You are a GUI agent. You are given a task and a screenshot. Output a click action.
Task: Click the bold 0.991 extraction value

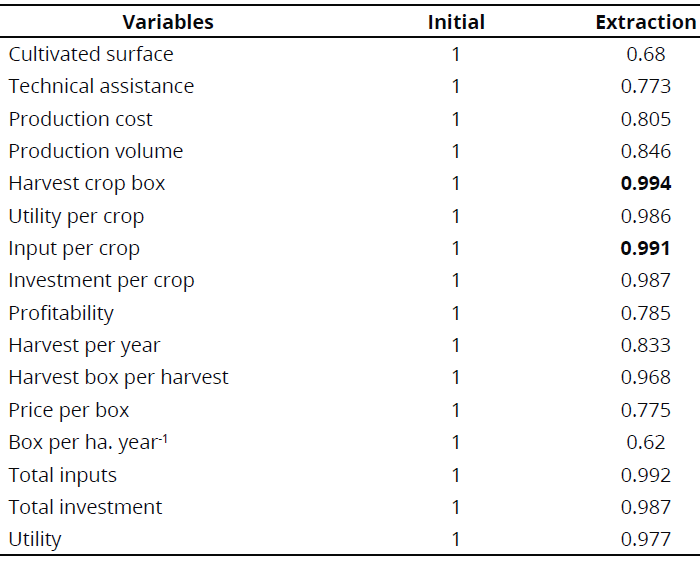[646, 248]
